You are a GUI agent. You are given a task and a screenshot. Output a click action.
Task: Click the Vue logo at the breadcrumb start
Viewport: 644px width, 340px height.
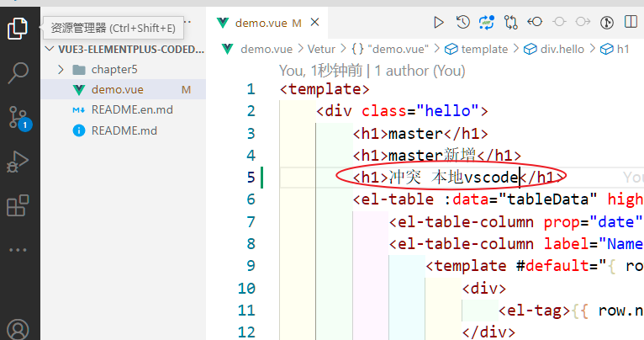tap(228, 50)
